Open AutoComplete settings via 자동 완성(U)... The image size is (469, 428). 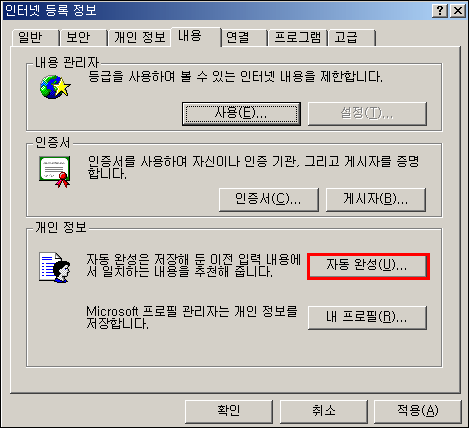tap(368, 266)
